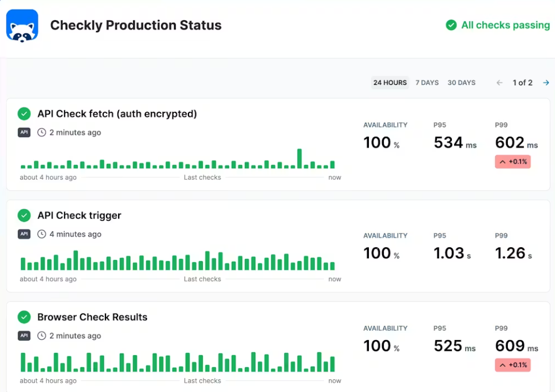555x392 pixels.
Task: Switch to the 7 DAYS time range
Action: pos(427,83)
